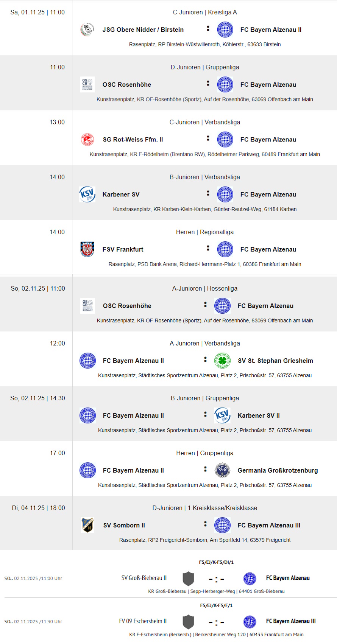Open the FC Bayern Alzenau III team link in the D-Junioren Kreisklasse match

tap(269, 525)
